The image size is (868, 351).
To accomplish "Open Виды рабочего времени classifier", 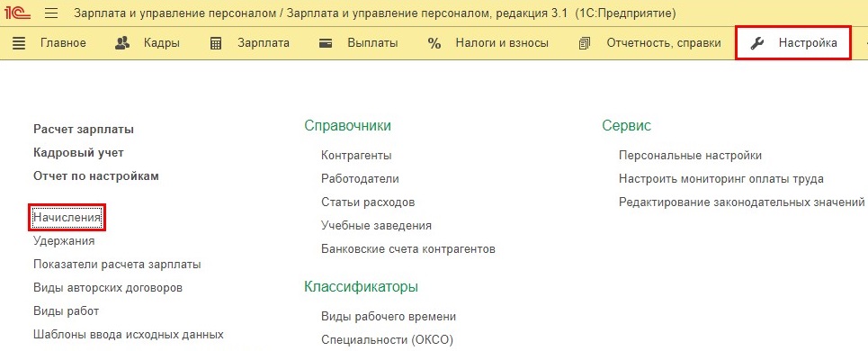I will click(x=389, y=316).
